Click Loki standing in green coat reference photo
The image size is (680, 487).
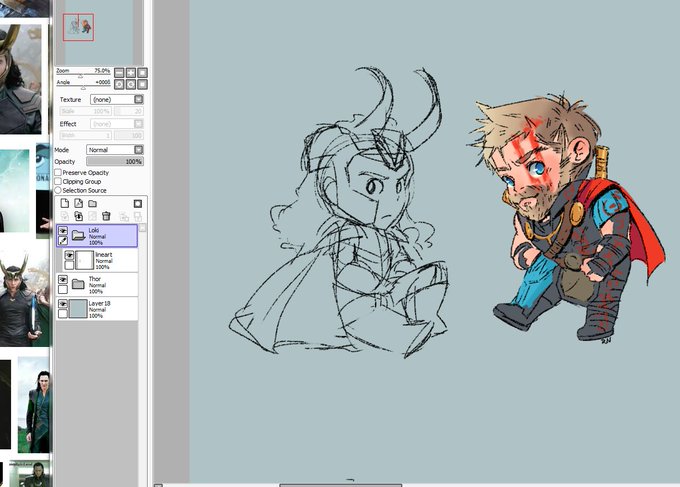click(34, 405)
